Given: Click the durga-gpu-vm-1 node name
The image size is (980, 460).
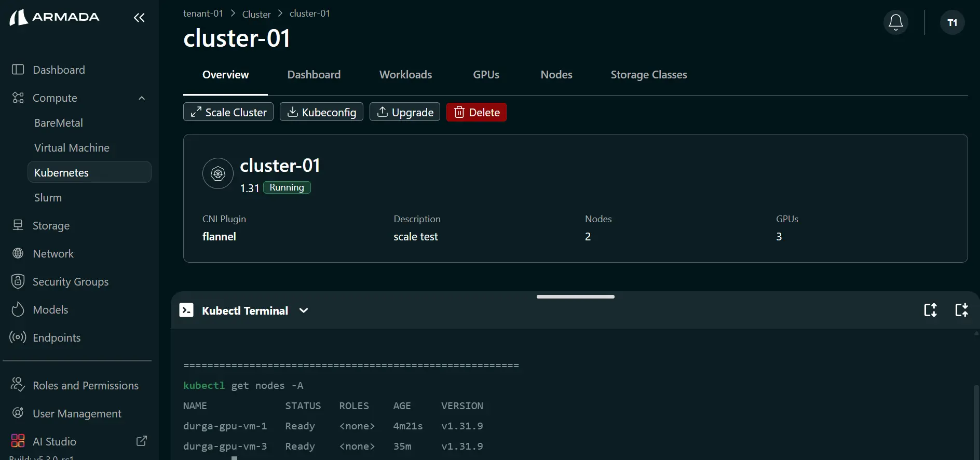Looking at the screenshot, I should [225, 426].
